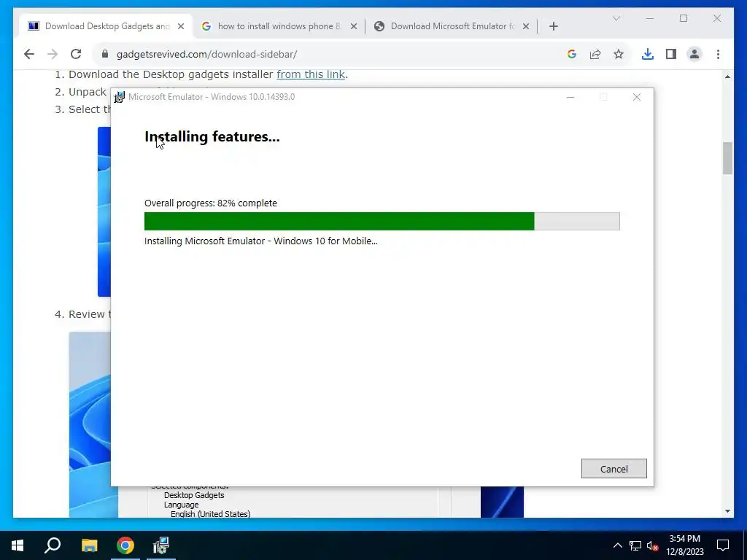Go back to previous page in Chrome
The width and height of the screenshot is (747, 560).
pyautogui.click(x=29, y=54)
